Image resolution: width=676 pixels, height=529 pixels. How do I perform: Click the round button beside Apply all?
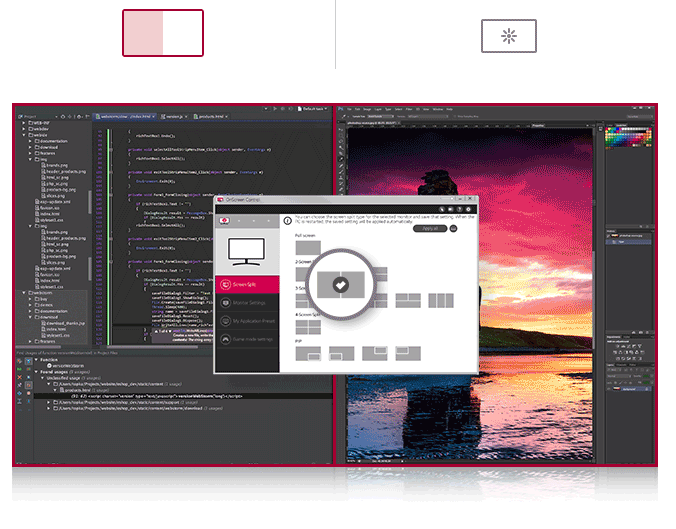coord(453,229)
